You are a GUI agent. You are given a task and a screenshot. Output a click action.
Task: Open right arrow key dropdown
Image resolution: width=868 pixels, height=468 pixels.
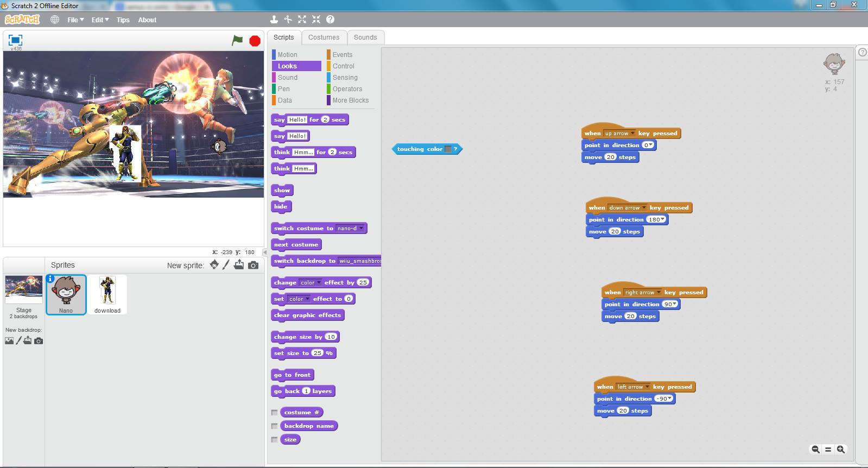pyautogui.click(x=642, y=293)
